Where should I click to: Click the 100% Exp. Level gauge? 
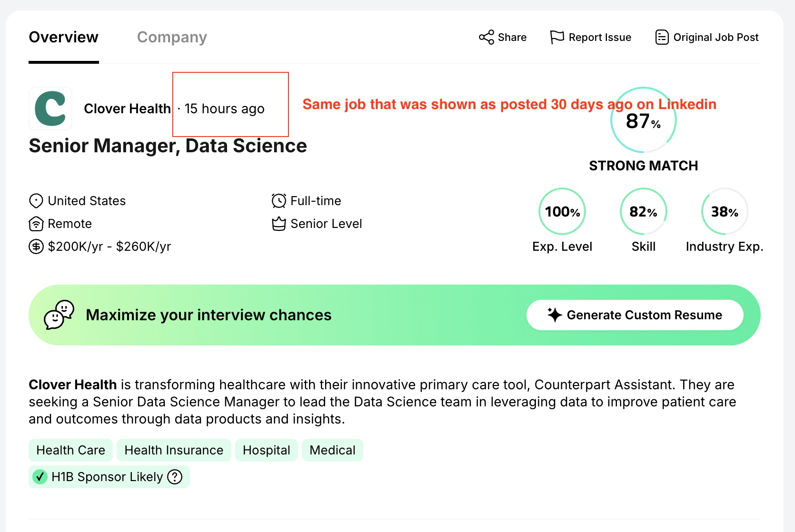pyautogui.click(x=562, y=211)
